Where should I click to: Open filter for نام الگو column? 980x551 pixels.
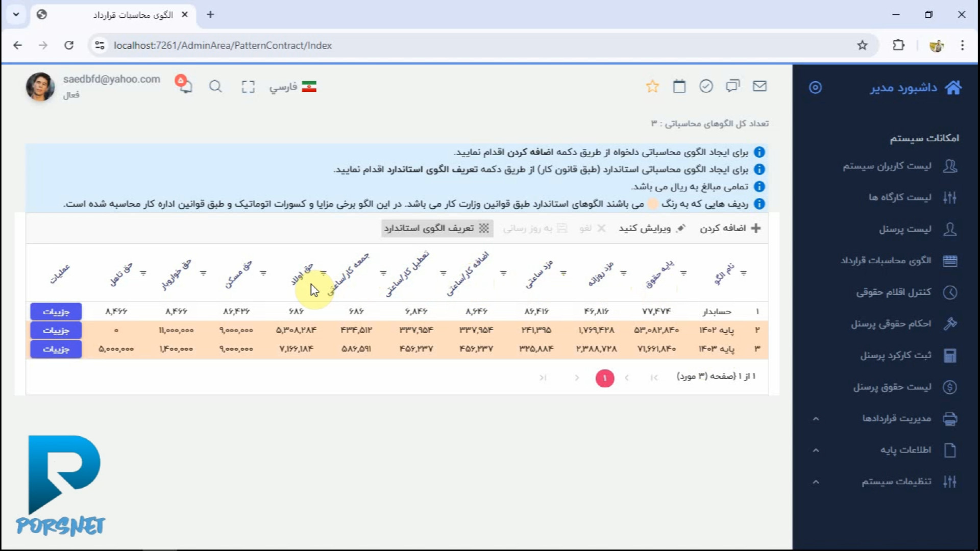[x=743, y=273]
